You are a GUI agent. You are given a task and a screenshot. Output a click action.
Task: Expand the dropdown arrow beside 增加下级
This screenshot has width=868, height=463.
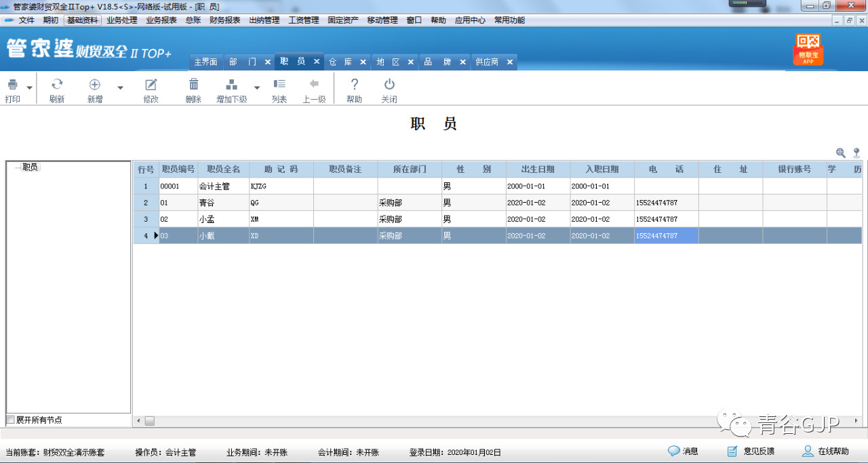257,88
